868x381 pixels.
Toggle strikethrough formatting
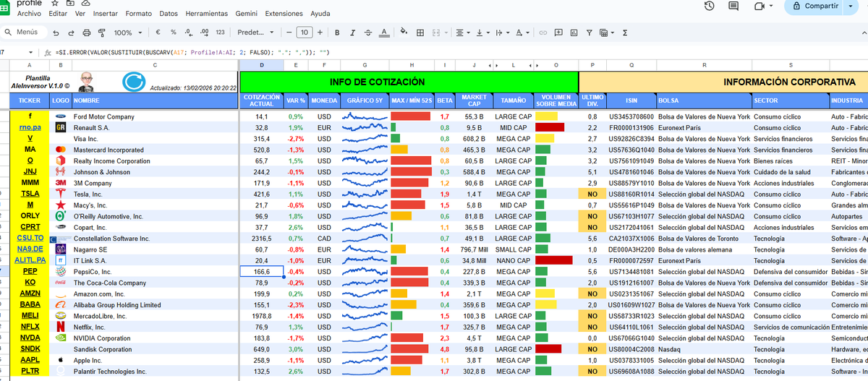click(369, 33)
